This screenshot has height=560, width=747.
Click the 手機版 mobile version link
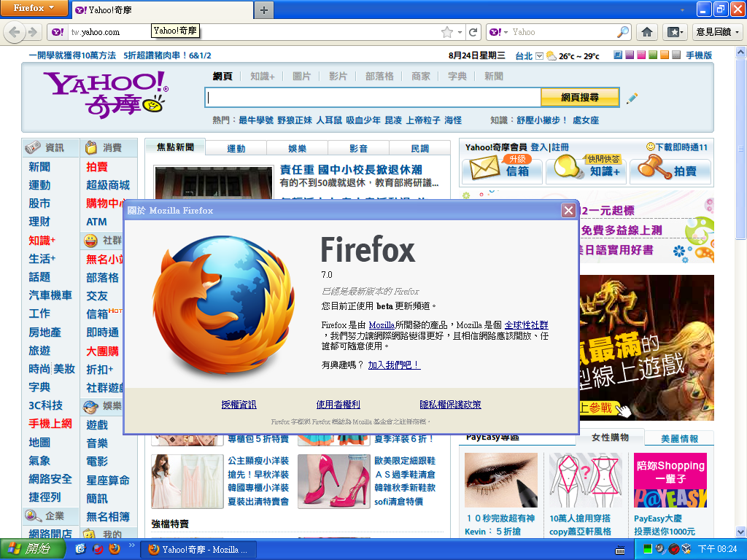(699, 55)
